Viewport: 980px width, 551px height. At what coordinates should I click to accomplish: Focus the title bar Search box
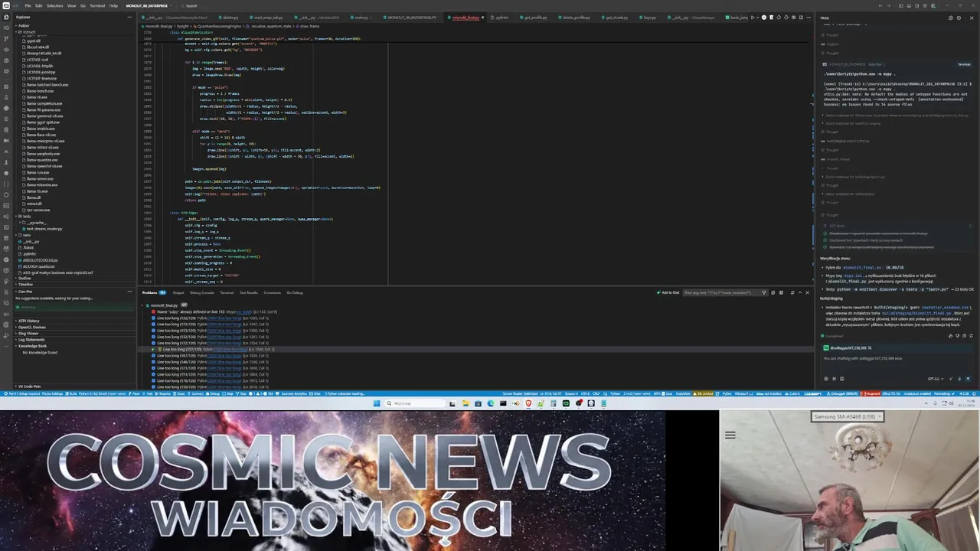point(190,5)
